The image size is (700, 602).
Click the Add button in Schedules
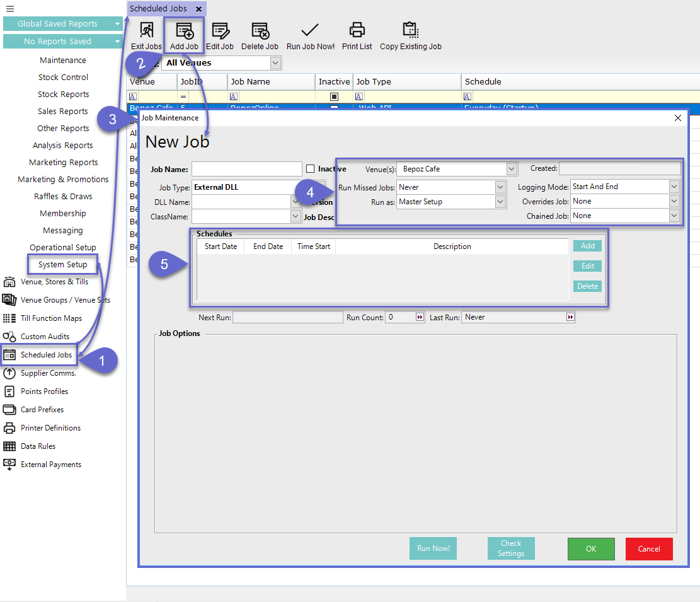click(x=587, y=246)
